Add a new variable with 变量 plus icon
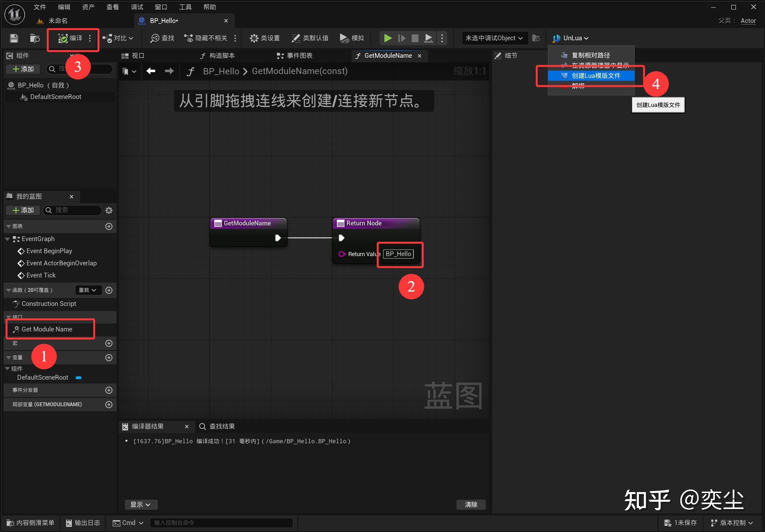The image size is (765, 532). [109, 358]
